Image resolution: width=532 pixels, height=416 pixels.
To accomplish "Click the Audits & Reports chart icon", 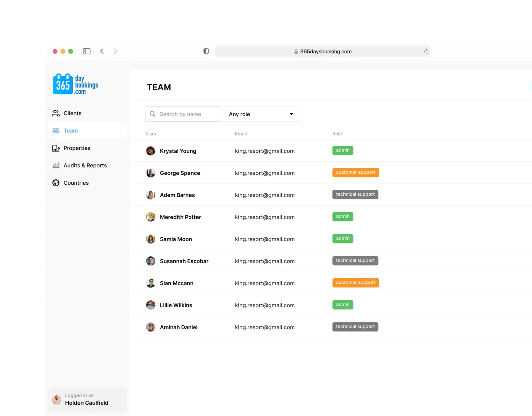I will [x=56, y=165].
